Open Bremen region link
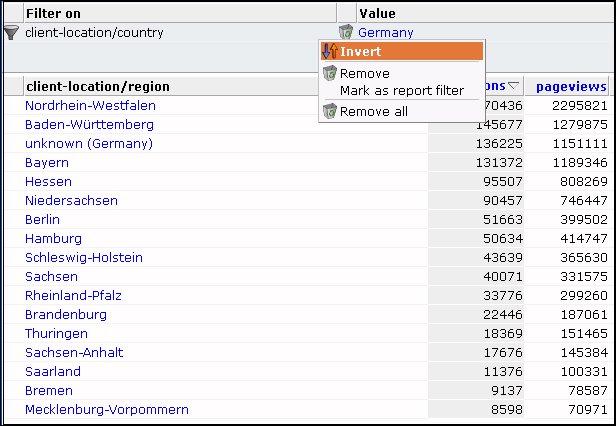 click(x=49, y=390)
